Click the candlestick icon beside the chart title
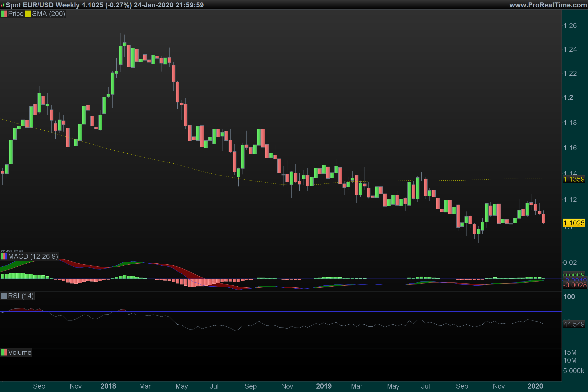Image resolution: width=588 pixels, height=392 pixels. [x=2, y=5]
